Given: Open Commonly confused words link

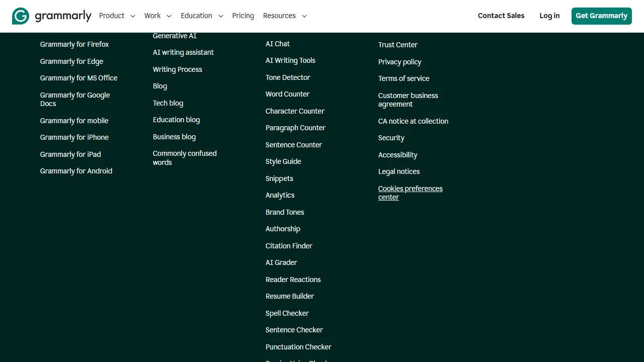Looking at the screenshot, I should click(185, 158).
